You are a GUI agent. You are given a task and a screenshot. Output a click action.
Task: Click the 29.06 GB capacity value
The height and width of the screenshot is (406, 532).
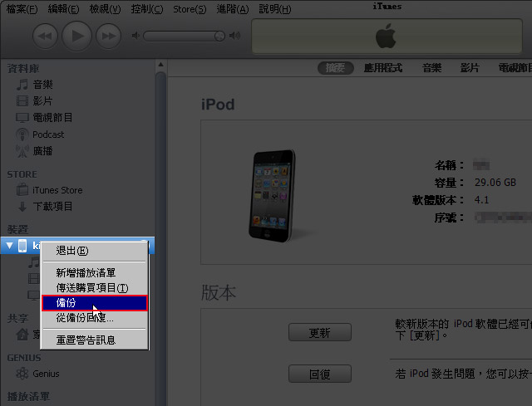[x=495, y=183]
